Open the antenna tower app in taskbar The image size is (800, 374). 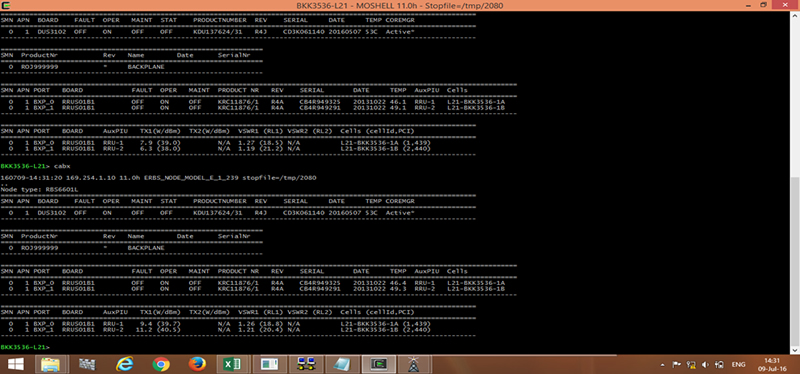pyautogui.click(x=414, y=364)
